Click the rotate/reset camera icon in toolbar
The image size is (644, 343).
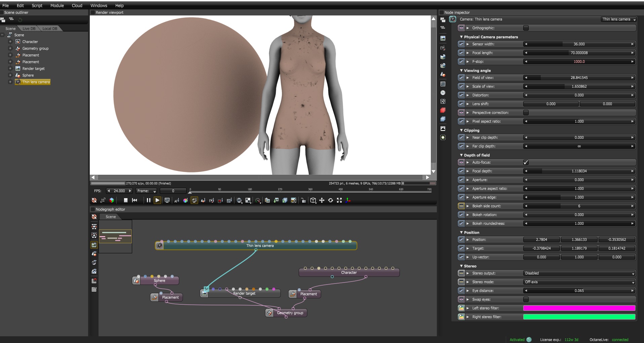331,200
